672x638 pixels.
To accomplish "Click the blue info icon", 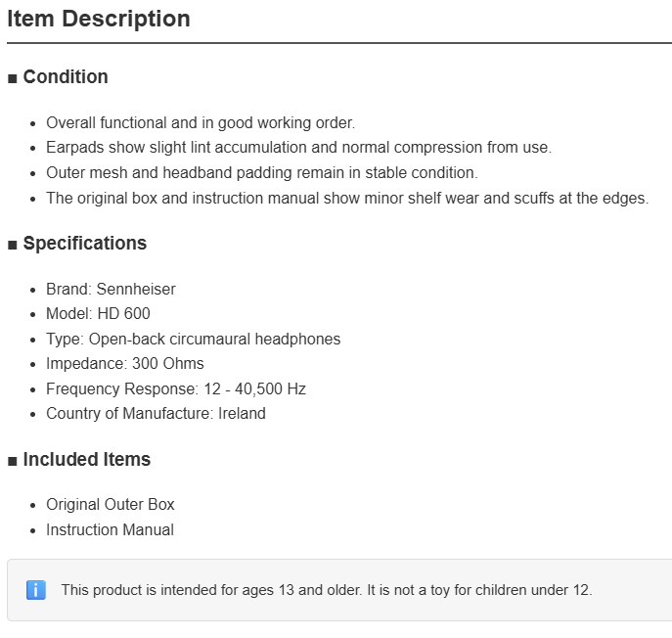I will tap(36, 590).
